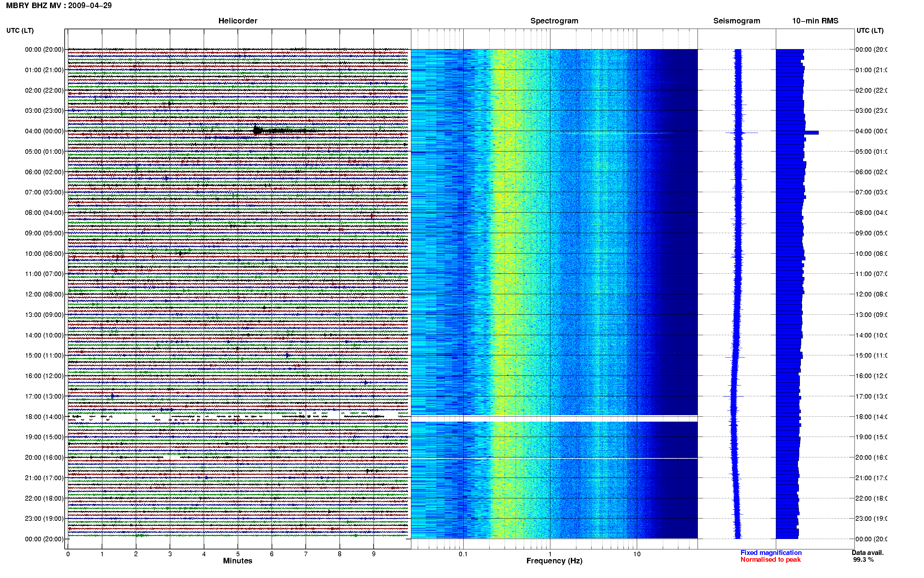
Task: Click the '18:00 (14:00)' time label
Action: (44, 417)
